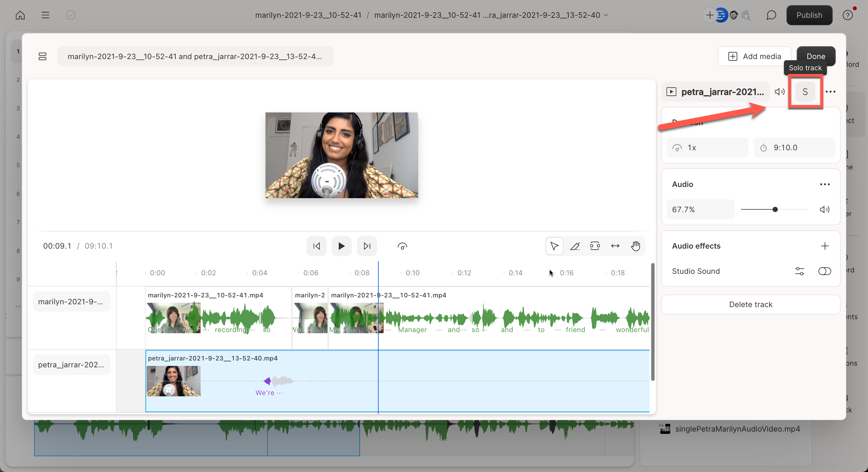
Task: Click the 00:09.1 current time display
Action: (x=57, y=246)
